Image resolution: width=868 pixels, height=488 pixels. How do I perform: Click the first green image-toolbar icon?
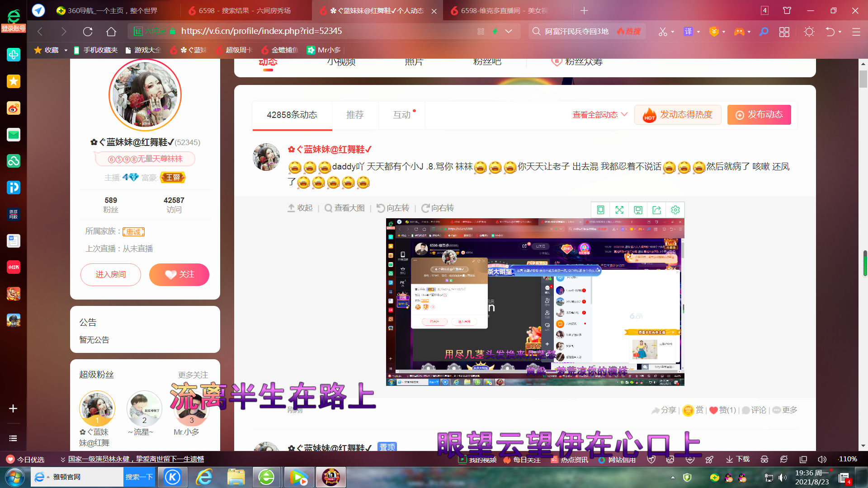[600, 210]
